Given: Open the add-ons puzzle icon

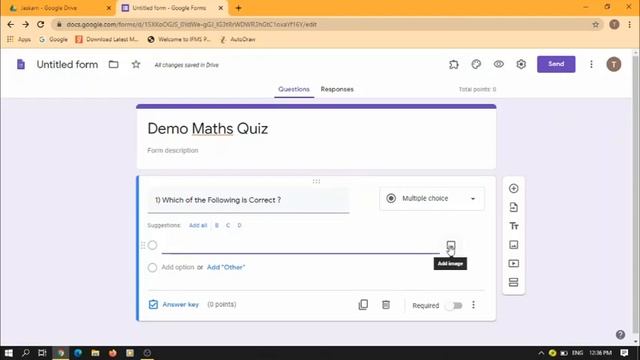Looking at the screenshot, I should point(454,64).
